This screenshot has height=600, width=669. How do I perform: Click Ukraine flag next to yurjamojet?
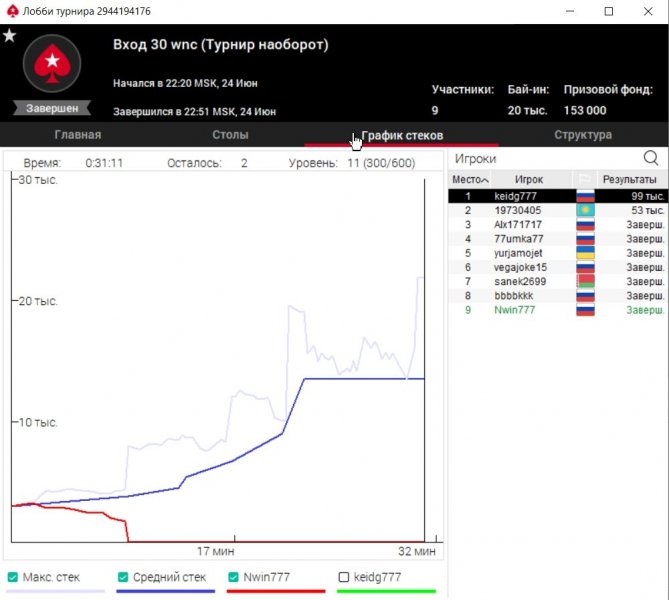585,254
